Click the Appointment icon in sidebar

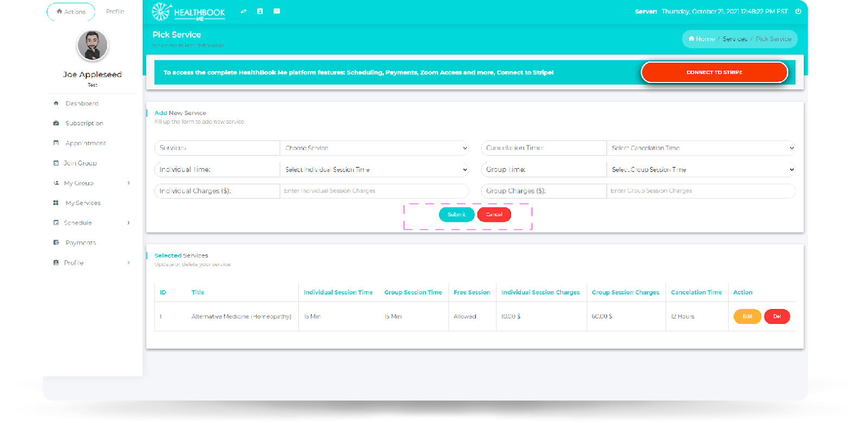tap(56, 143)
